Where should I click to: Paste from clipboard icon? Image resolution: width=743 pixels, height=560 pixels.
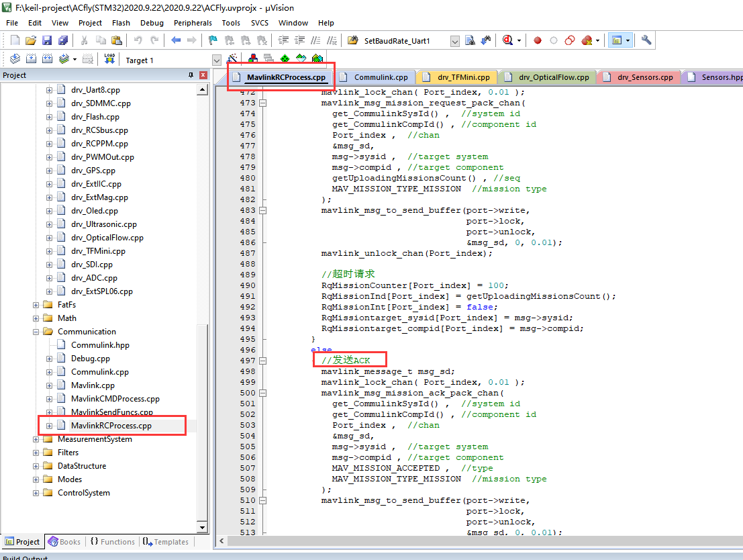(116, 40)
